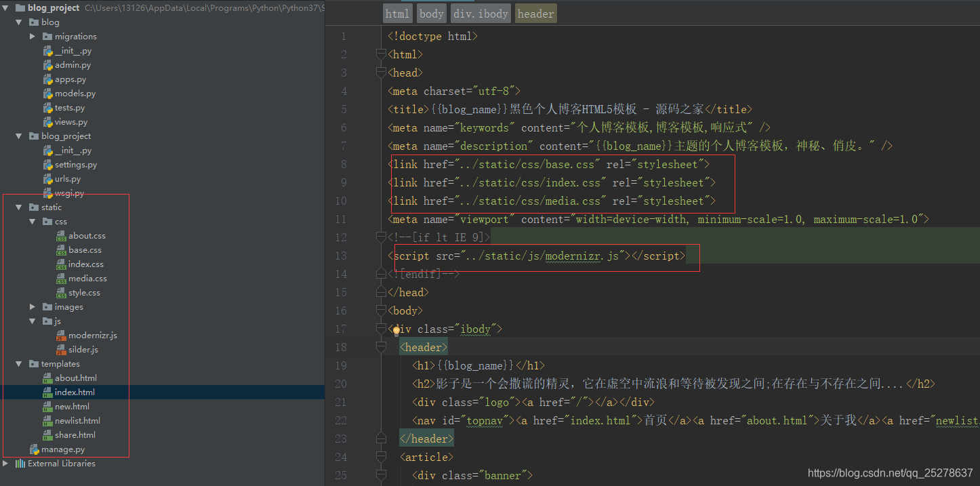980x486 pixels.
Task: Collapse the css folder arrow
Action: pyautogui.click(x=33, y=222)
